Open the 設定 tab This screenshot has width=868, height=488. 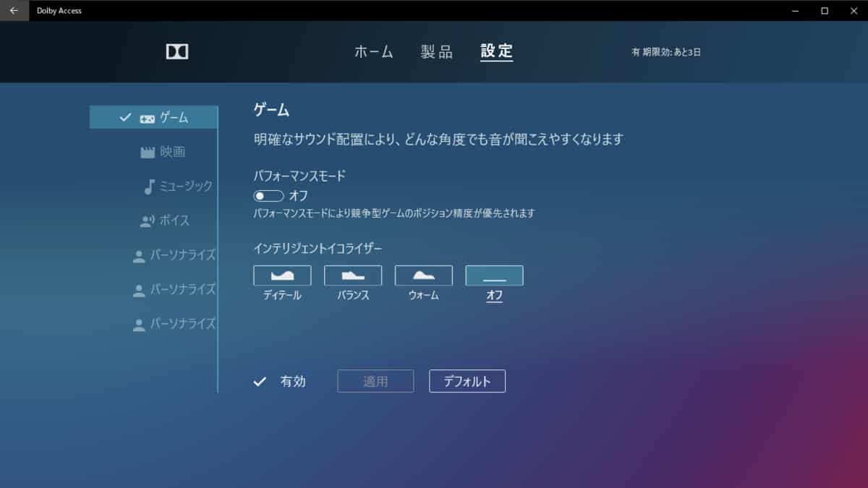497,51
